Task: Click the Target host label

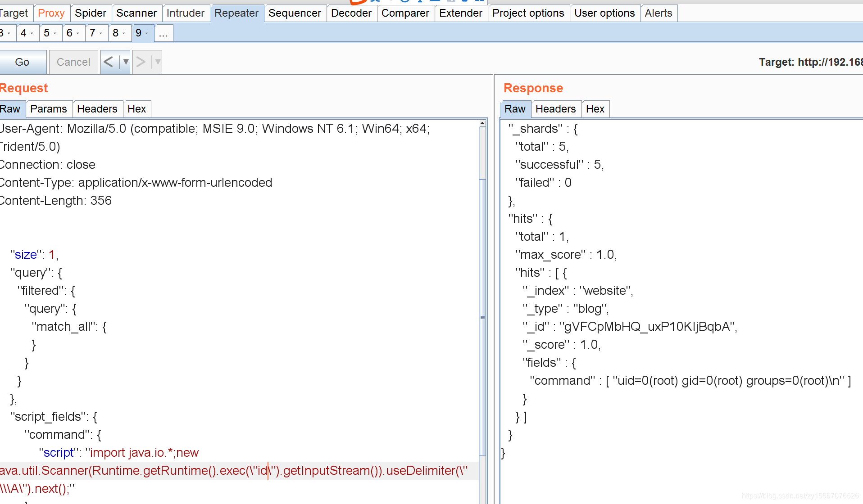Action: (811, 62)
